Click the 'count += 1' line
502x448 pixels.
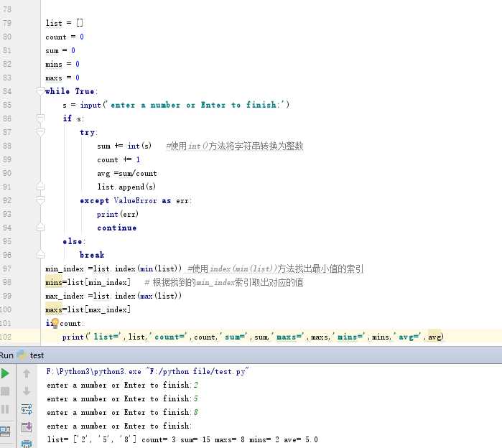tap(118, 159)
